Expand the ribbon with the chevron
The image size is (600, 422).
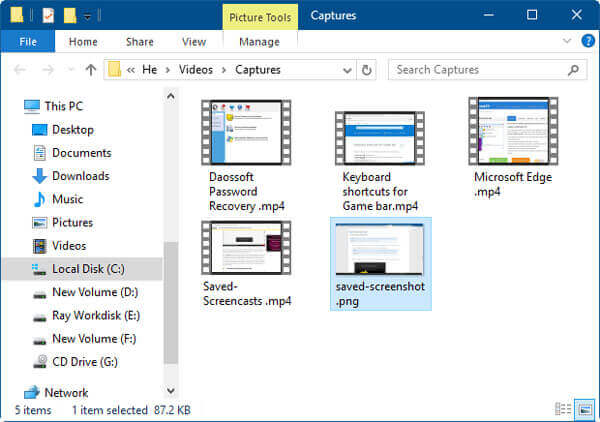point(567,41)
